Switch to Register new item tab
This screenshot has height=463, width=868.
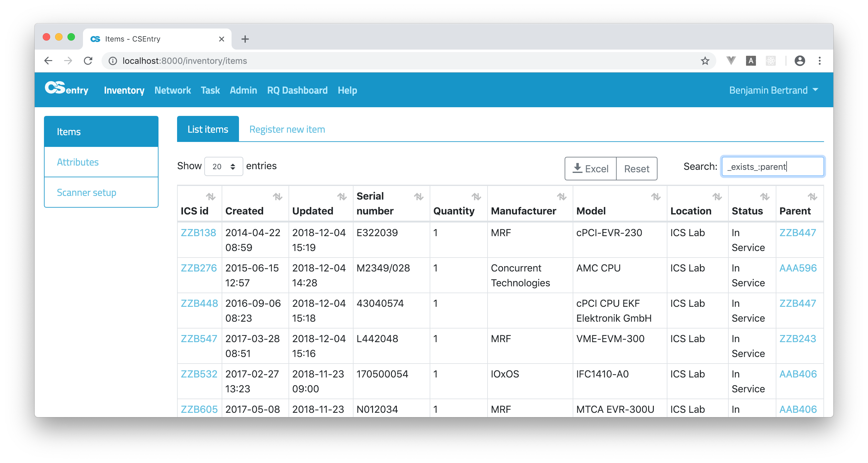[287, 130]
